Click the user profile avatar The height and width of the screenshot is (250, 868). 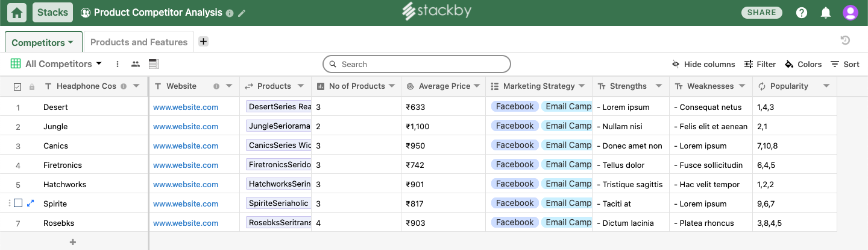coord(850,13)
